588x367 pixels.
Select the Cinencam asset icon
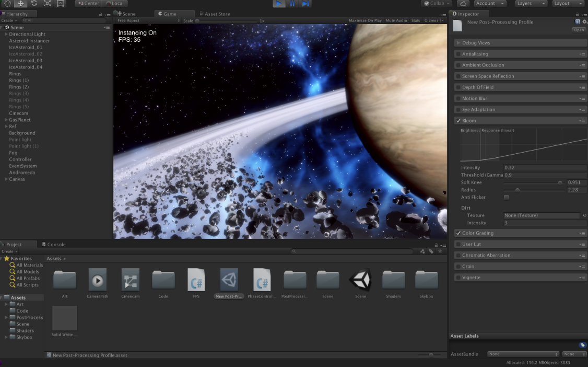[x=130, y=280]
